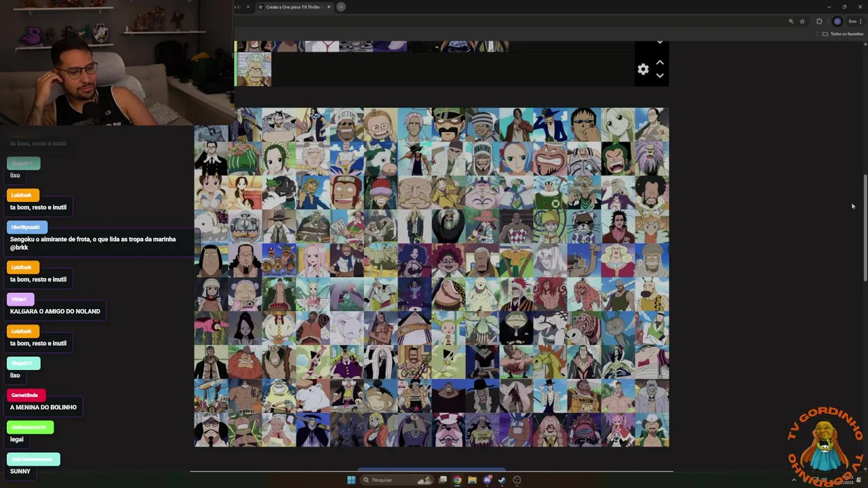Viewport: 868px width, 488px height.
Task: Open the Chrome profile avatar
Action: [837, 22]
